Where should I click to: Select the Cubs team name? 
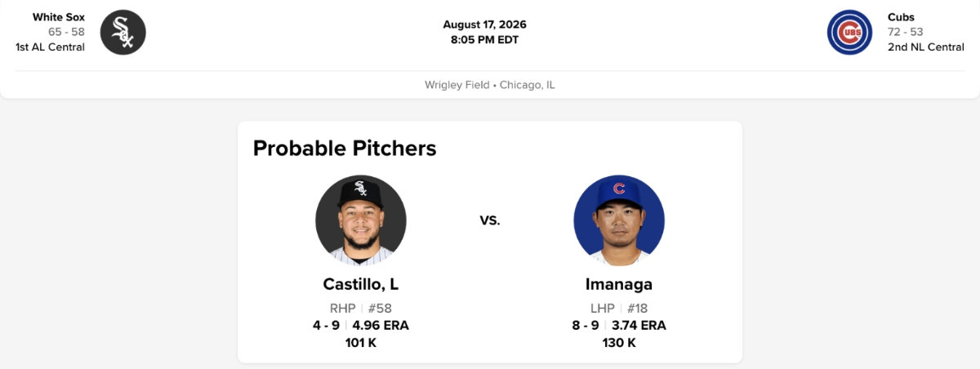tap(902, 17)
